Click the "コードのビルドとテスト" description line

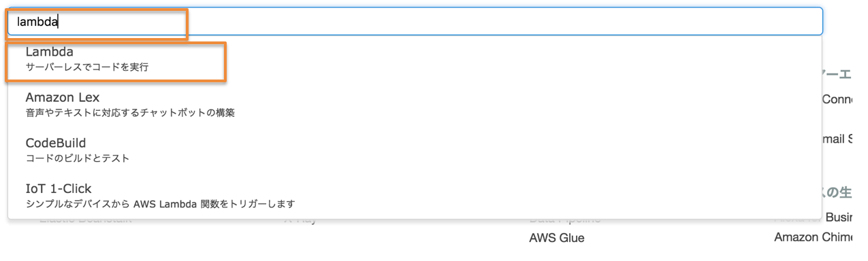[x=78, y=158]
